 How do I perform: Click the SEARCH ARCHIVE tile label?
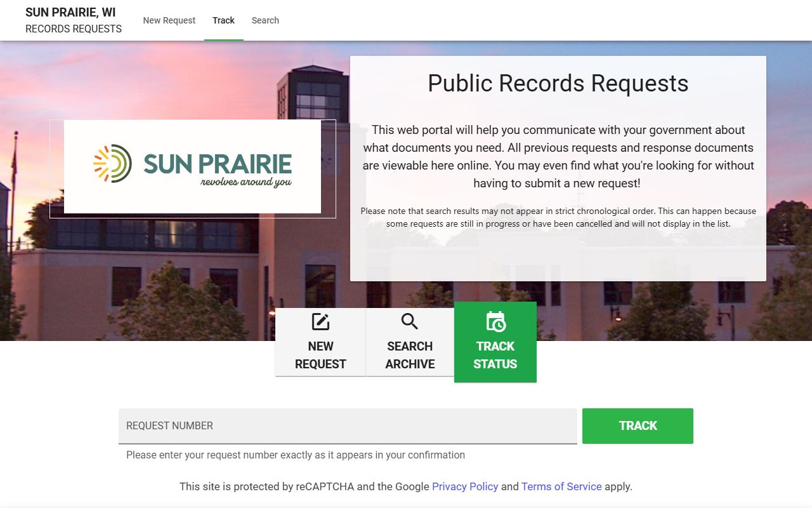(x=410, y=355)
